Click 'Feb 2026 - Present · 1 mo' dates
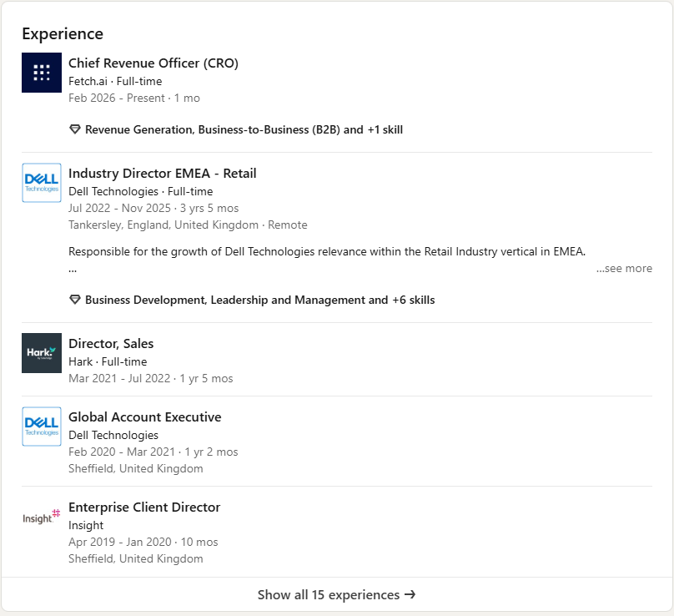674x616 pixels. [x=134, y=98]
